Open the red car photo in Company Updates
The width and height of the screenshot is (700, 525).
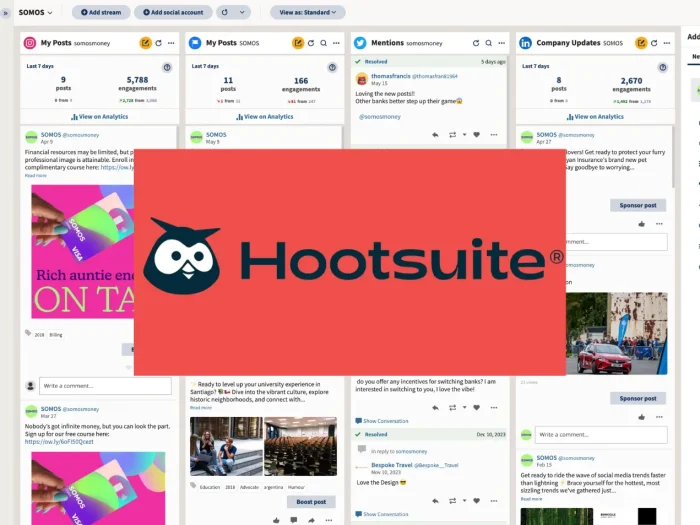coord(617,333)
